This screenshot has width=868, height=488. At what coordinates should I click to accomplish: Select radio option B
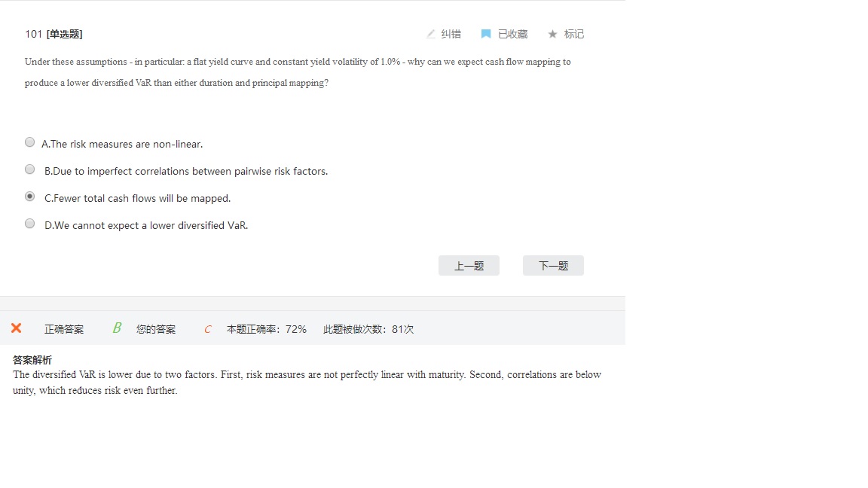pos(30,169)
